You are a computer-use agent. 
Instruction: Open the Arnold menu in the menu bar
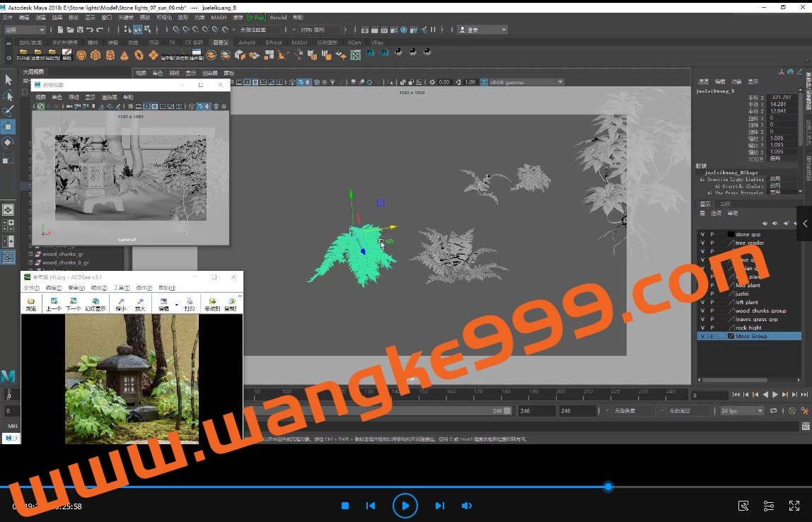279,18
